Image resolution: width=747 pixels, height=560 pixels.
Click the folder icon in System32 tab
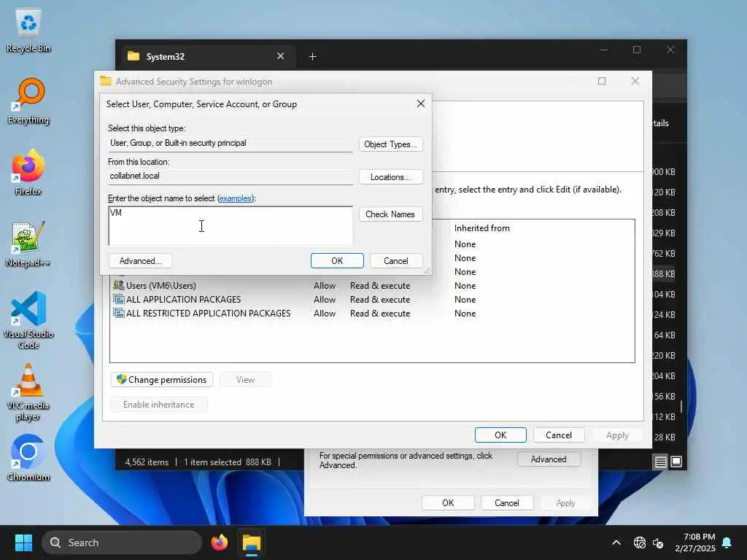tap(133, 56)
